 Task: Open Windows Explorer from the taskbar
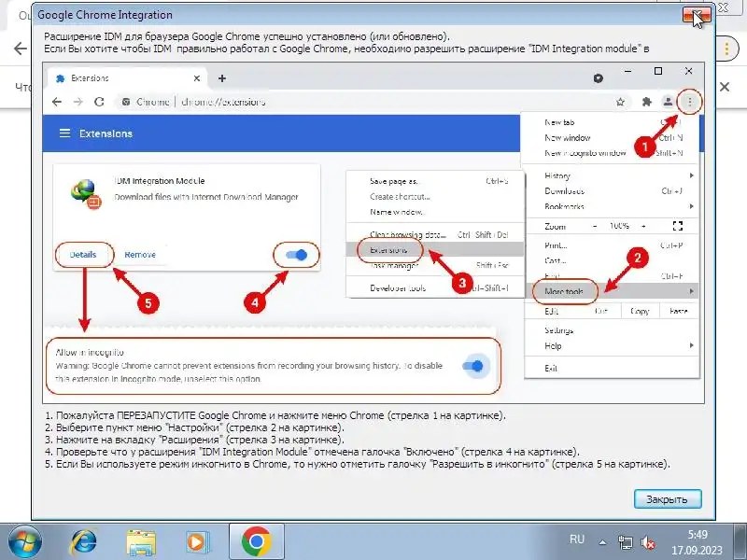point(141,542)
